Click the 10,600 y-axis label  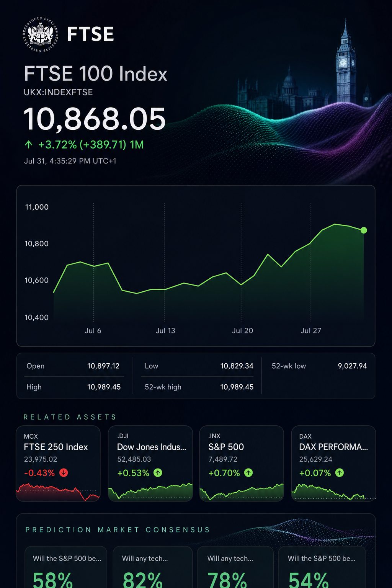click(x=37, y=280)
